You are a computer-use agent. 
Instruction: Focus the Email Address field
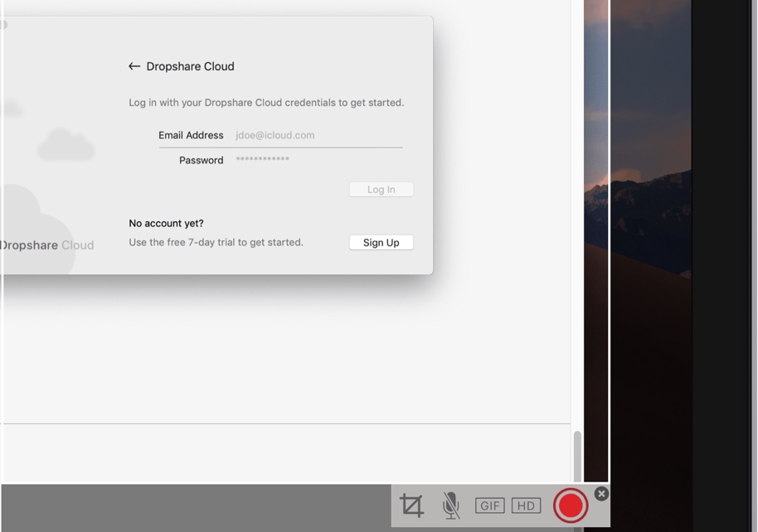coord(318,135)
